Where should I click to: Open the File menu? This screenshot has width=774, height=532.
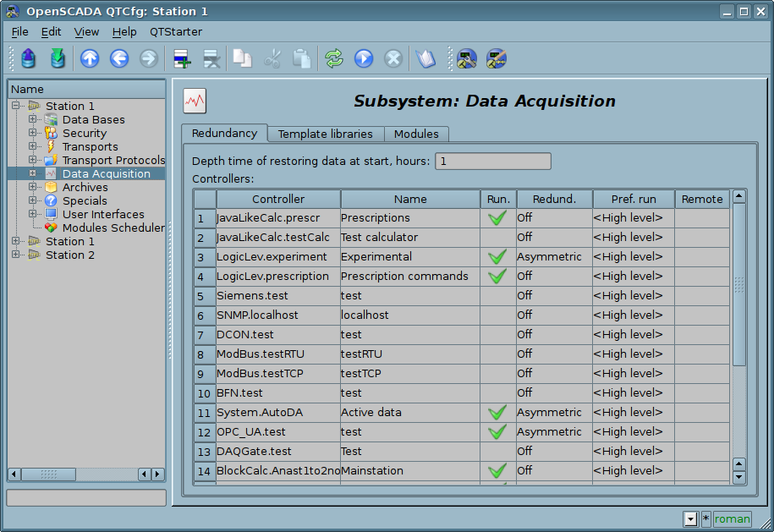(x=19, y=32)
